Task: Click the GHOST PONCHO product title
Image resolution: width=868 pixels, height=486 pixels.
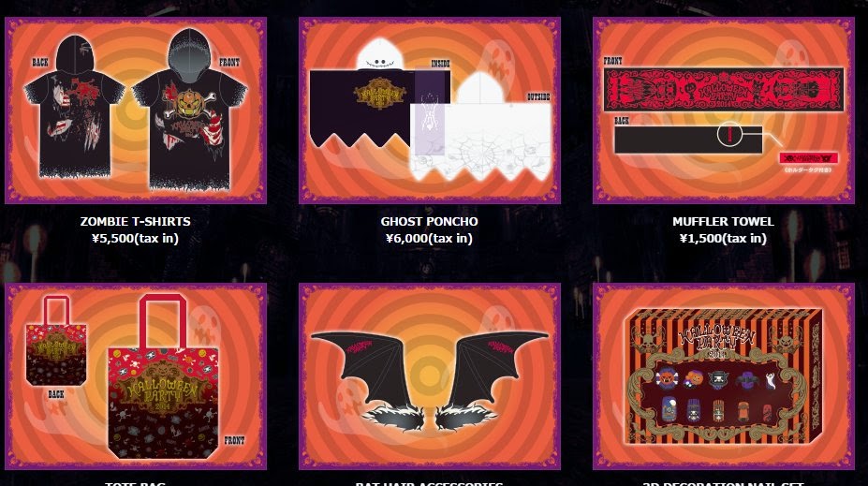Action: coord(430,221)
